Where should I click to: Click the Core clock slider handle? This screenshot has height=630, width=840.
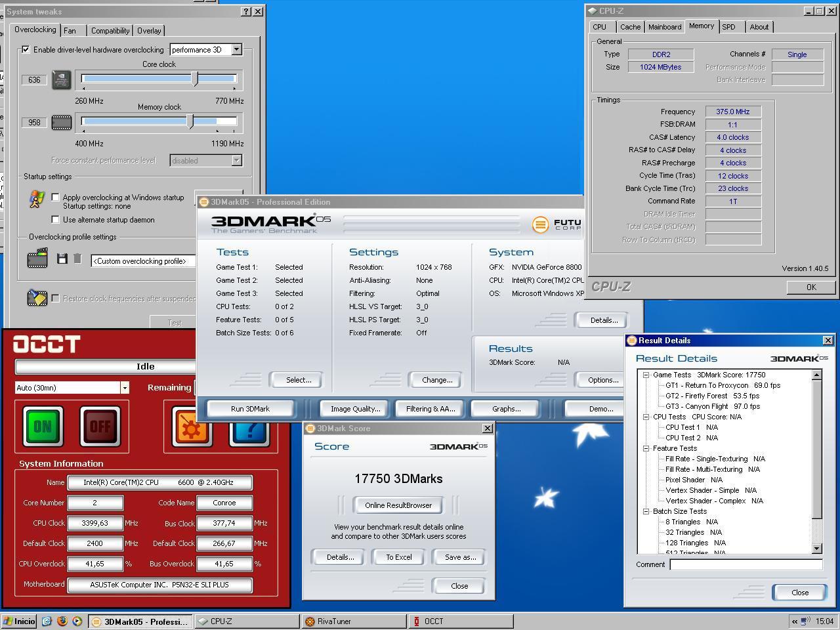click(x=195, y=79)
